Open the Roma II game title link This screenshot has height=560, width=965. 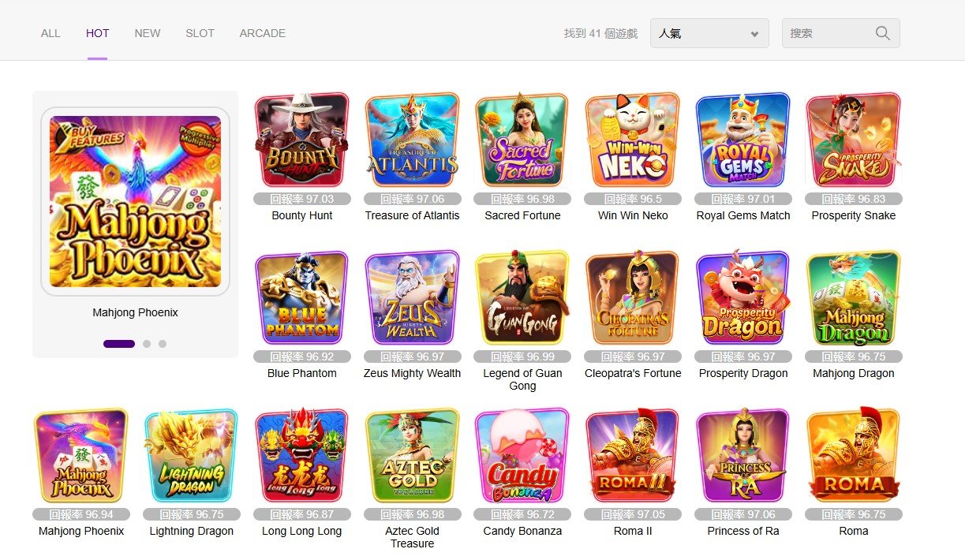[633, 531]
